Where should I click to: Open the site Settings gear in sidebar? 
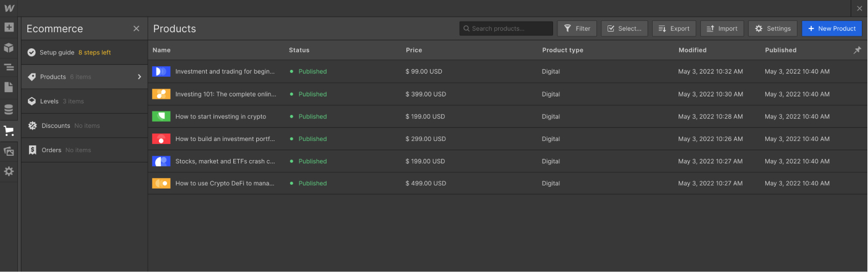pos(9,171)
